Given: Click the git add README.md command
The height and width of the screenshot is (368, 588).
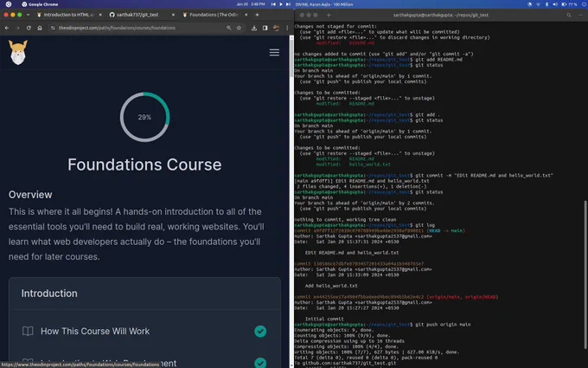Looking at the screenshot, I should click(438, 60).
